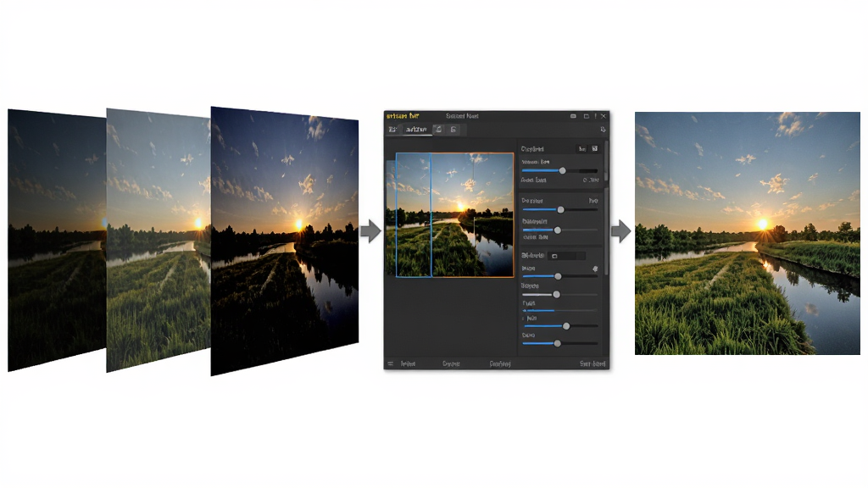Click the thin slider that has no round handle
Screen dimensions: 868x488
(559, 310)
